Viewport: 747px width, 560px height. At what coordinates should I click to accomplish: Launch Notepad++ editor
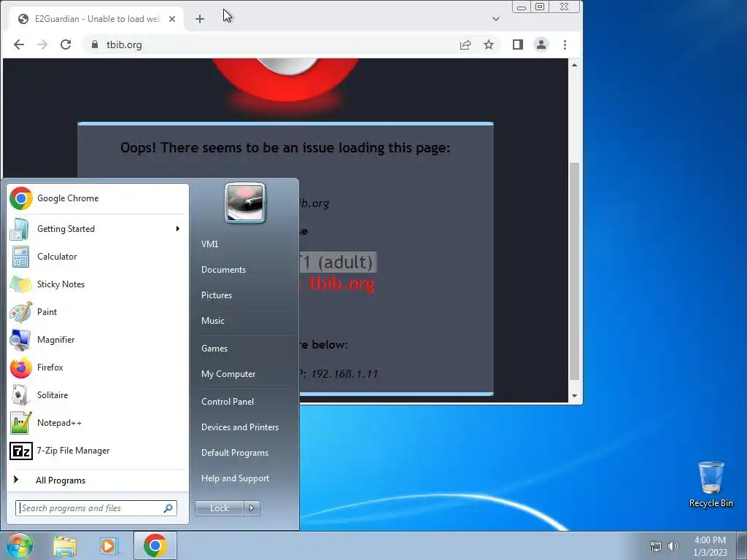click(x=98, y=422)
